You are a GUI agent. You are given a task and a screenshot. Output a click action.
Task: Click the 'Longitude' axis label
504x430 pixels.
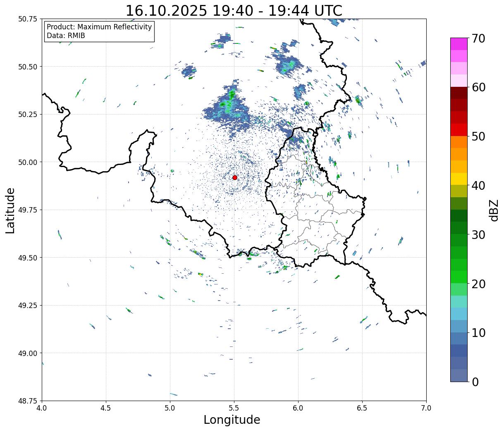(x=232, y=420)
